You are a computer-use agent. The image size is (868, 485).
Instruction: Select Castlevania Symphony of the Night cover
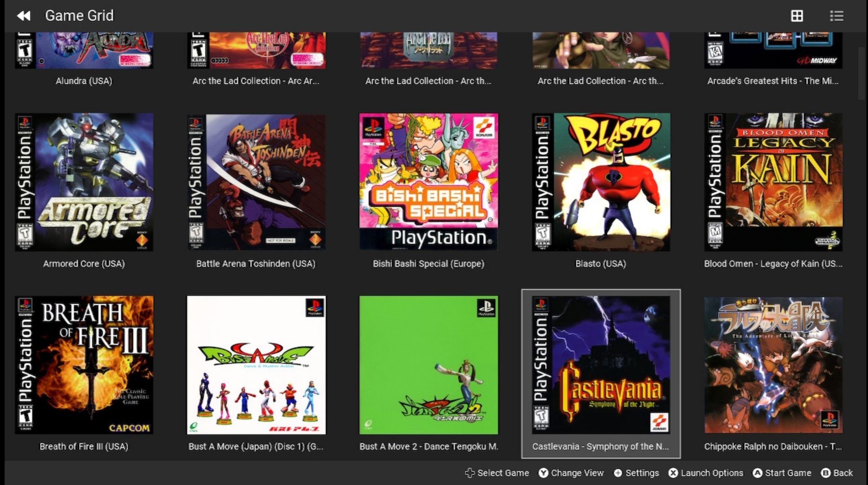tap(601, 365)
